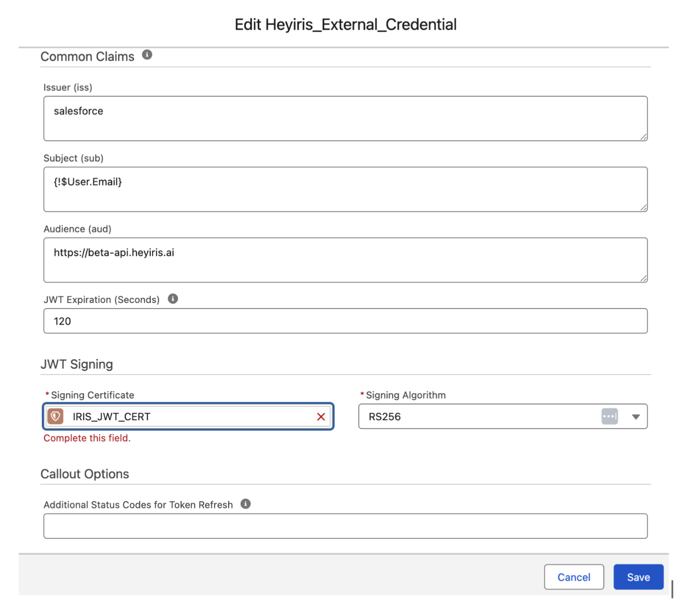
Task: Click the ellipsis icon in Signing Algorithm
Action: pyautogui.click(x=610, y=417)
